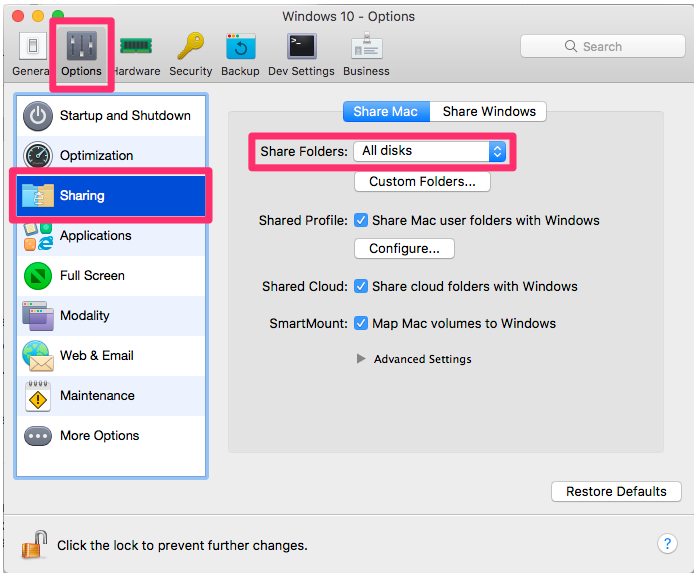697x576 pixels.
Task: Open the Security key icon
Action: (x=191, y=46)
